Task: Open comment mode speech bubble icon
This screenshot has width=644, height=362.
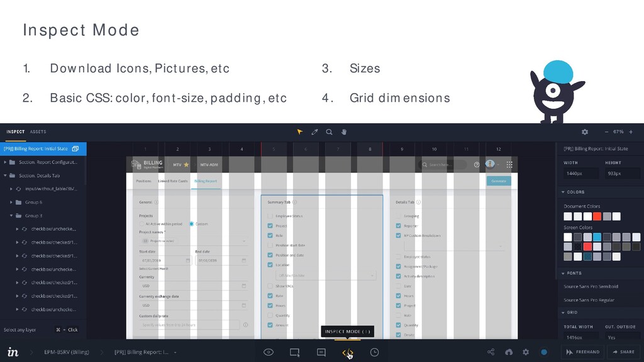Action: click(x=321, y=352)
